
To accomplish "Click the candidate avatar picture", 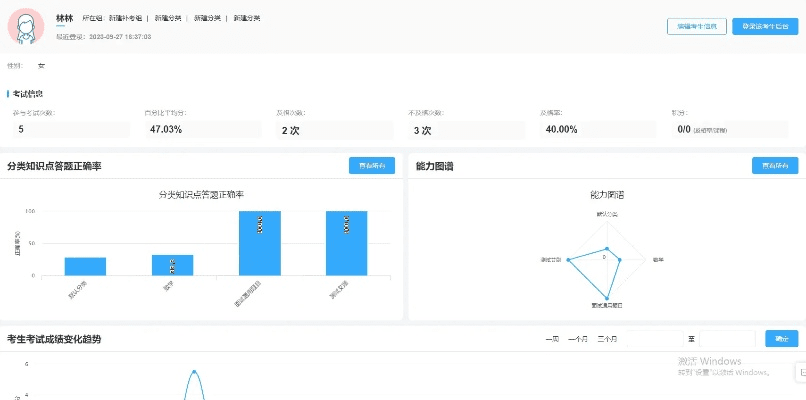I will click(26, 26).
